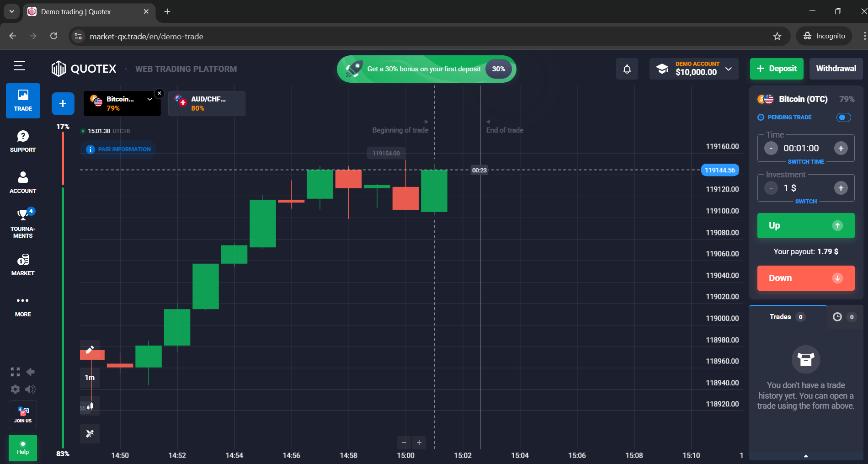
Task: Bookmark this page with star icon
Action: (x=777, y=36)
